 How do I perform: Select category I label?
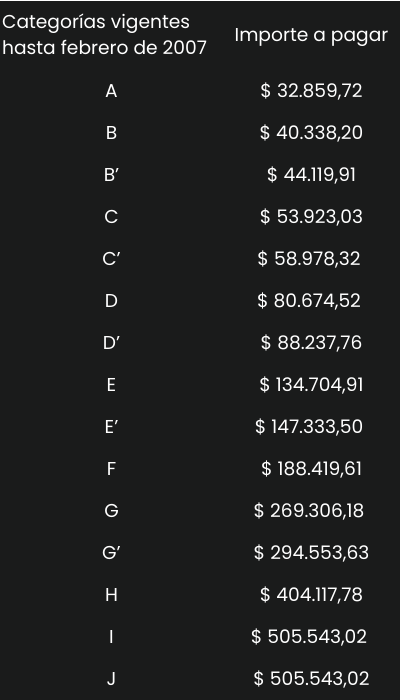(111, 637)
